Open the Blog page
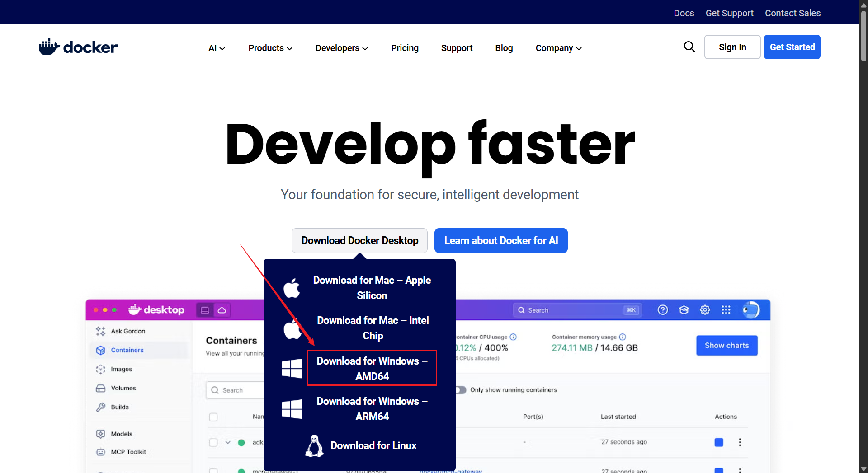Viewport: 868px width, 473px height. [x=504, y=48]
